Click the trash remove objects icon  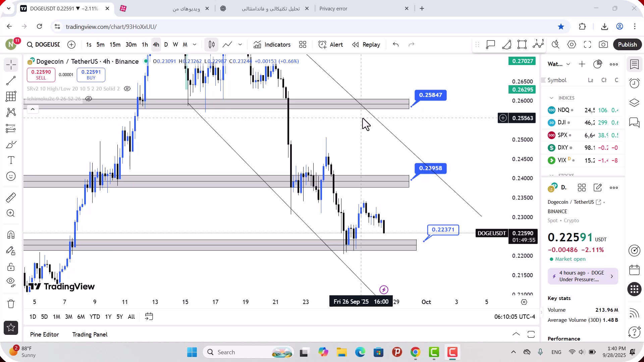tap(11, 304)
